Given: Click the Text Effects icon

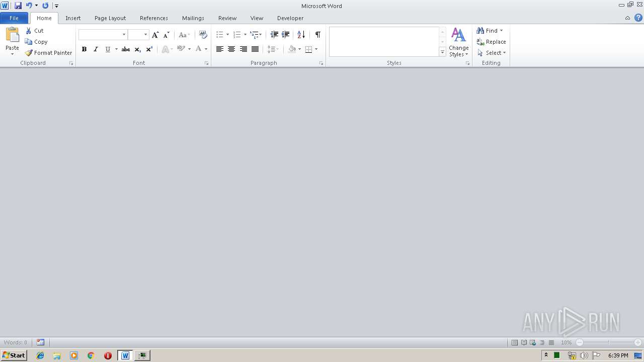Looking at the screenshot, I should 165,49.
